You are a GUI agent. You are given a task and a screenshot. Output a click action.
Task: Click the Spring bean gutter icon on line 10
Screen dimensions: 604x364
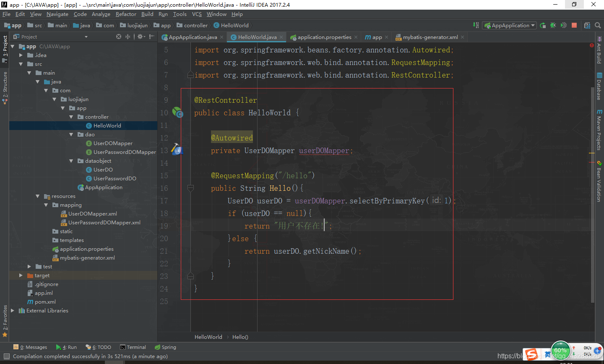click(x=177, y=112)
